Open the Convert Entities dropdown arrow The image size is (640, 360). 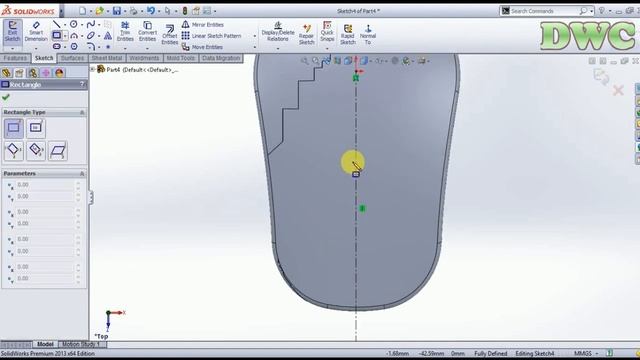[x=147, y=48]
